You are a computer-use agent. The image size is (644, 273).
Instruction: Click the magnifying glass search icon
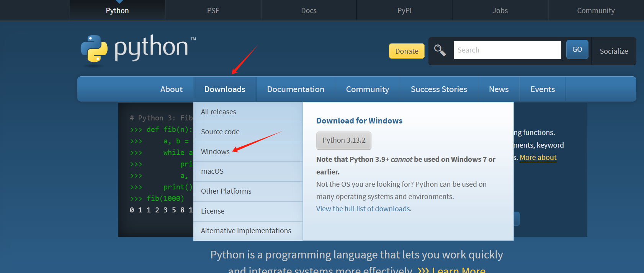pyautogui.click(x=440, y=50)
